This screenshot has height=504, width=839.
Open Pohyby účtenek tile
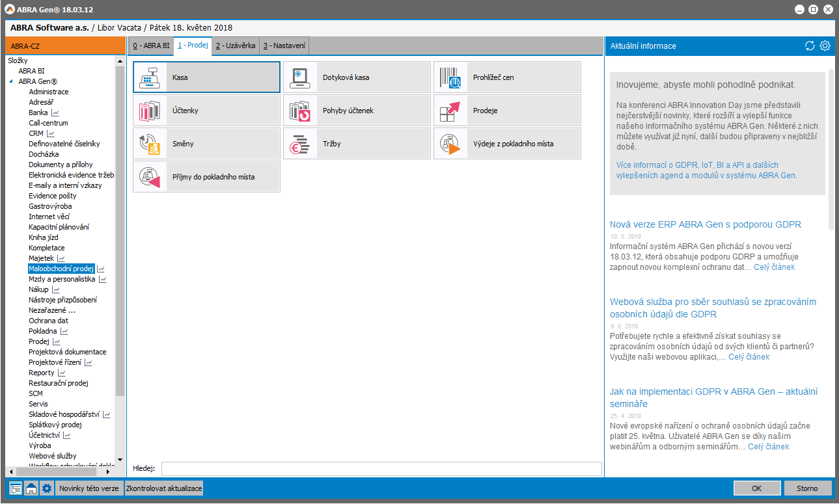[357, 111]
